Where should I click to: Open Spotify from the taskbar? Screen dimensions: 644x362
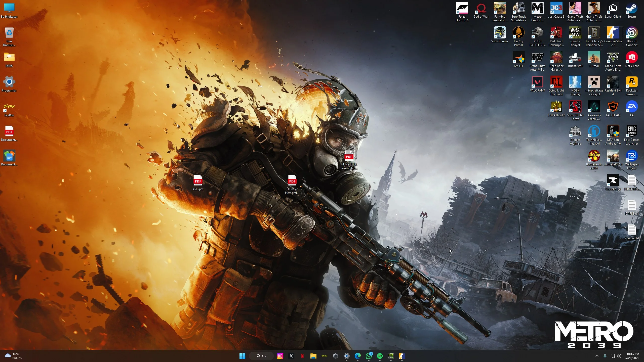380,356
